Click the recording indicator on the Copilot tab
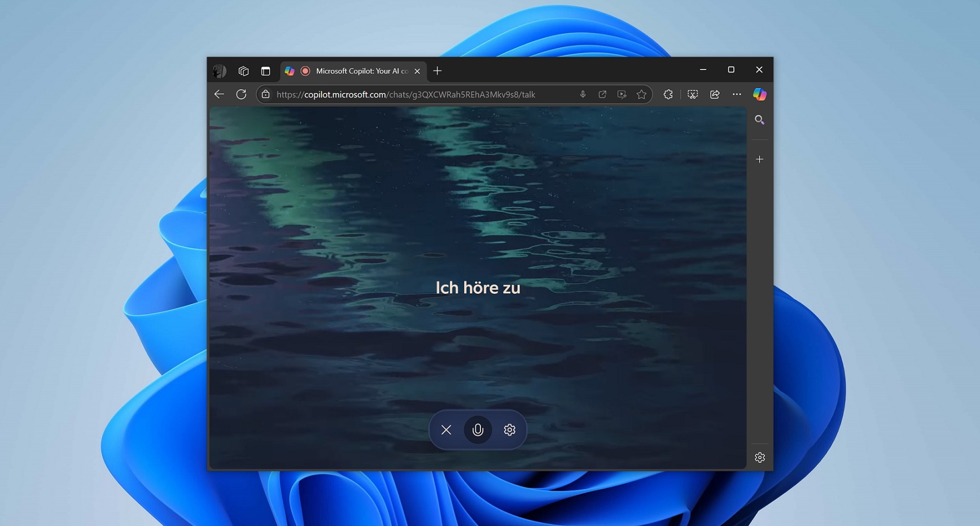 [305, 71]
